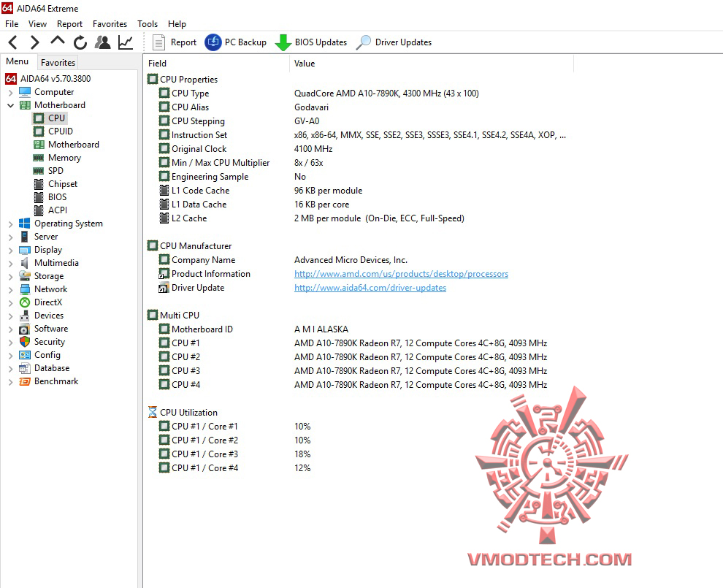This screenshot has height=588, width=723.
Task: Click the Network icon in tree
Action: [x=25, y=289]
